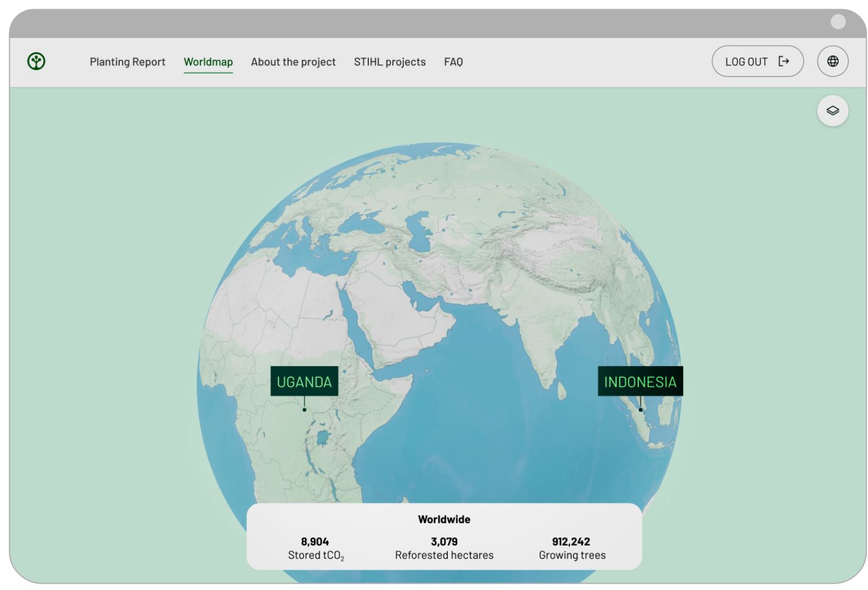Viewport: 868px width, 590px height.
Task: Select the INDONESIA map label
Action: [x=640, y=381]
